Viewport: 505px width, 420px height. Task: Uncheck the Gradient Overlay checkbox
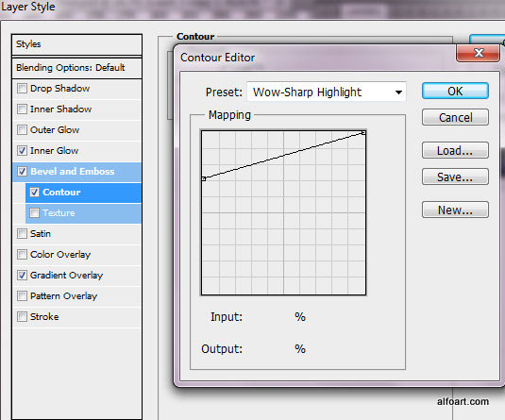[x=22, y=275]
